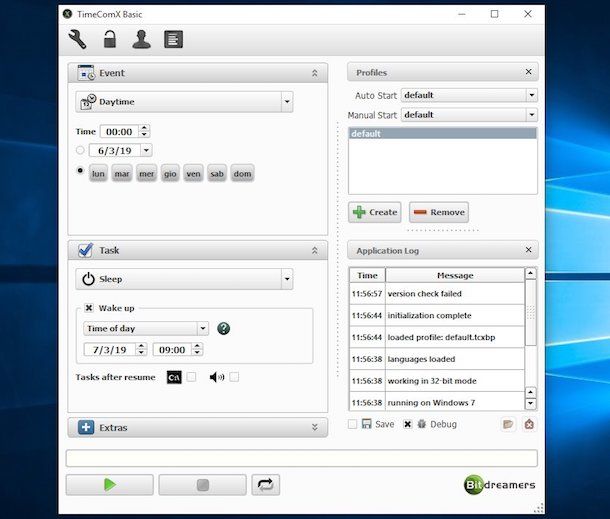
Task: Click the Create profile button
Action: tap(374, 212)
